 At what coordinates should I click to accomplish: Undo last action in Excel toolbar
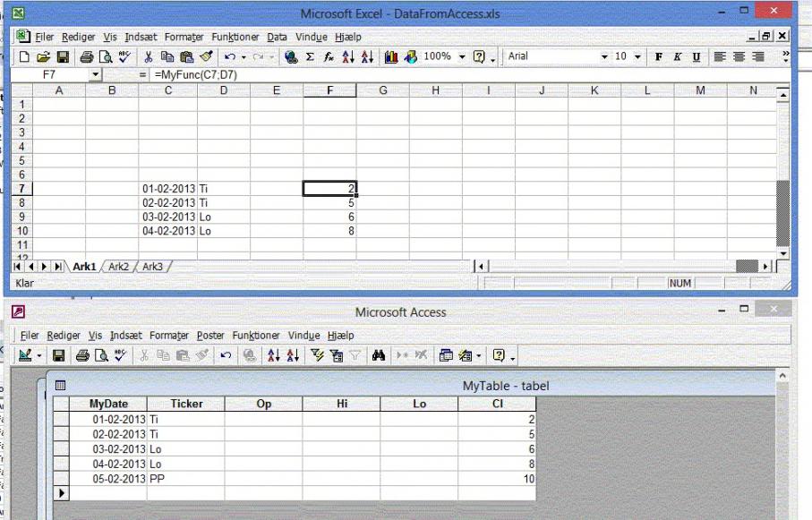click(x=230, y=57)
